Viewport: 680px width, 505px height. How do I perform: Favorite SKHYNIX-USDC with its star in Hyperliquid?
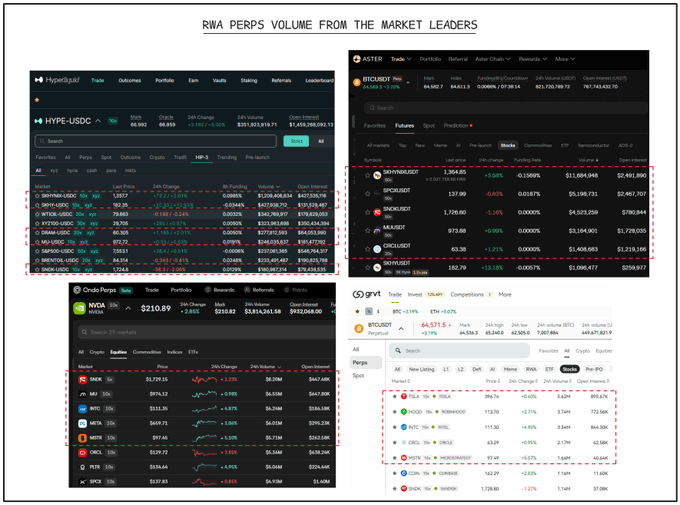point(37,196)
